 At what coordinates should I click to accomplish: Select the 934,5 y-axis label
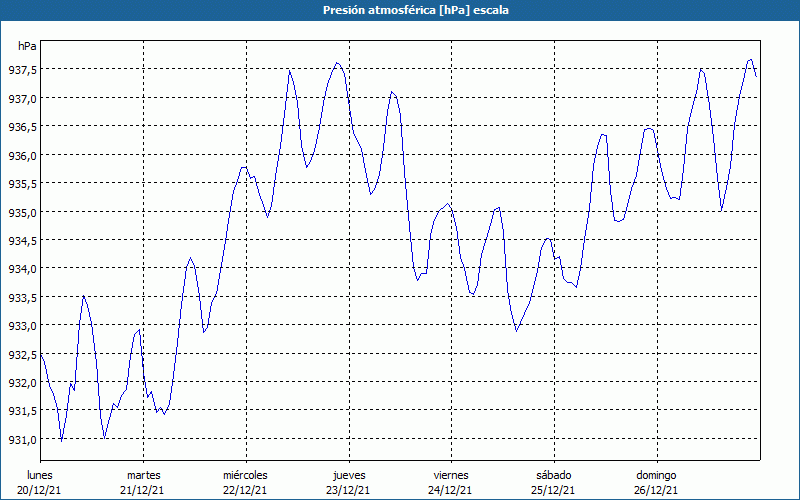tap(23, 241)
